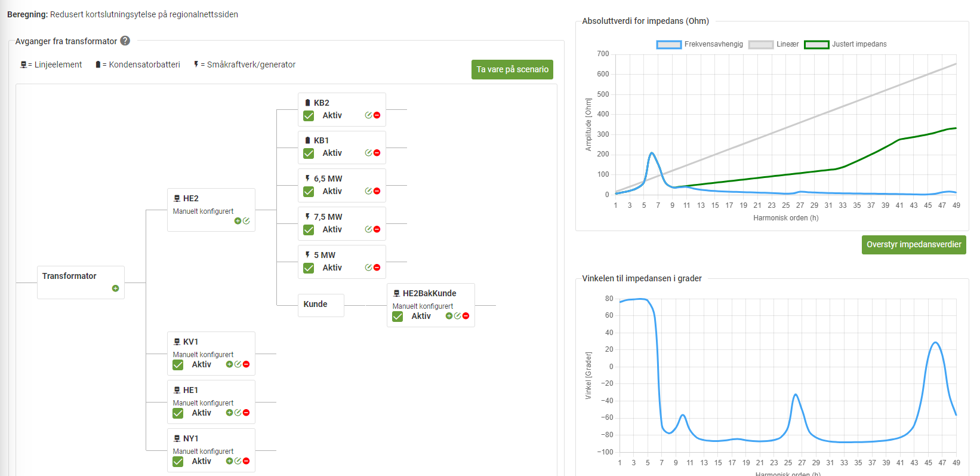Deactivate the HE1 Aktiv checkbox
Image resolution: width=980 pixels, height=476 pixels.
coord(178,413)
